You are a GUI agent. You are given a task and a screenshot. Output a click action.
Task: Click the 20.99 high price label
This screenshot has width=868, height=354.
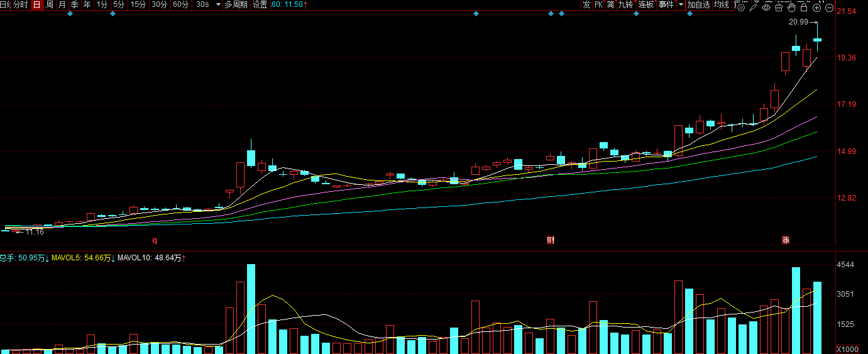click(x=798, y=22)
